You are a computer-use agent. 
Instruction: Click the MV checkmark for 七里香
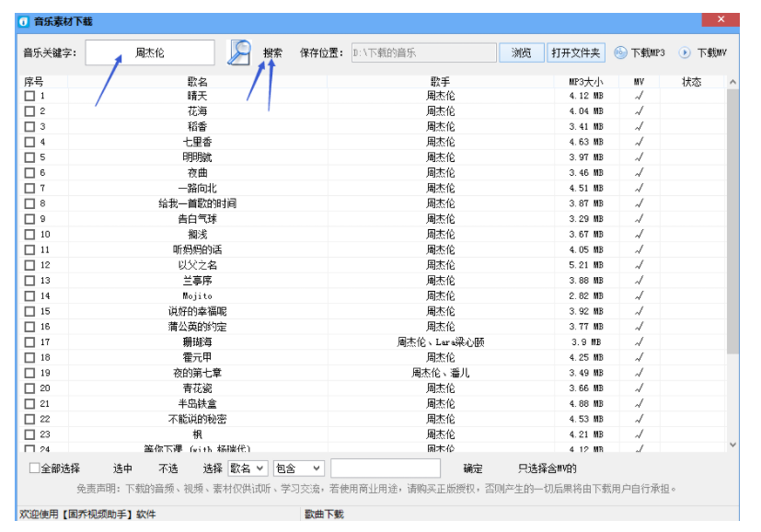pos(639,142)
